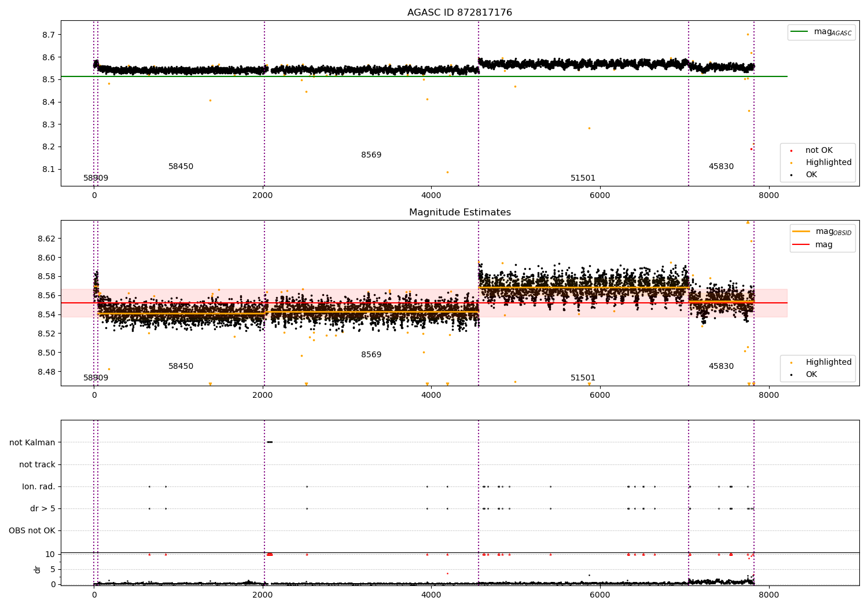Click the 'OBS not OK' axis label

32,531
